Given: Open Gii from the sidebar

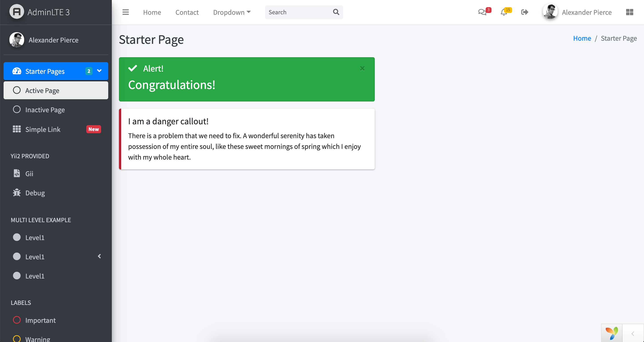Looking at the screenshot, I should [x=29, y=173].
